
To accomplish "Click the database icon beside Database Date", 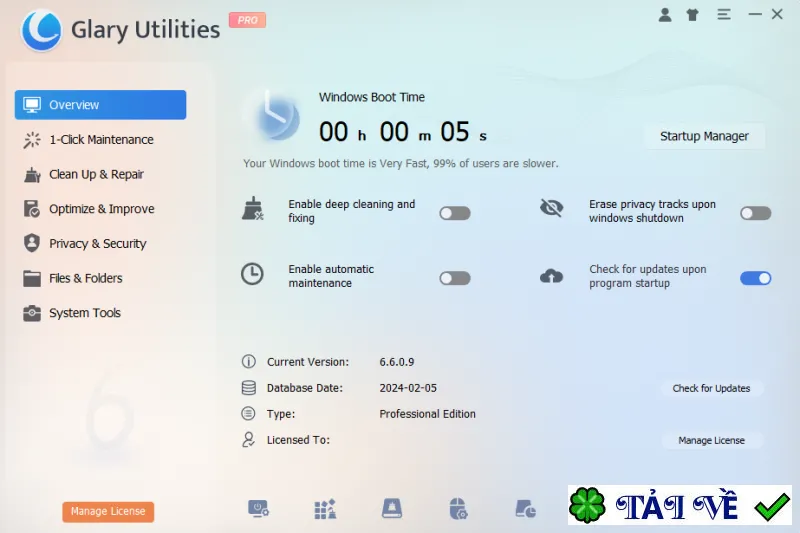I will pos(248,388).
